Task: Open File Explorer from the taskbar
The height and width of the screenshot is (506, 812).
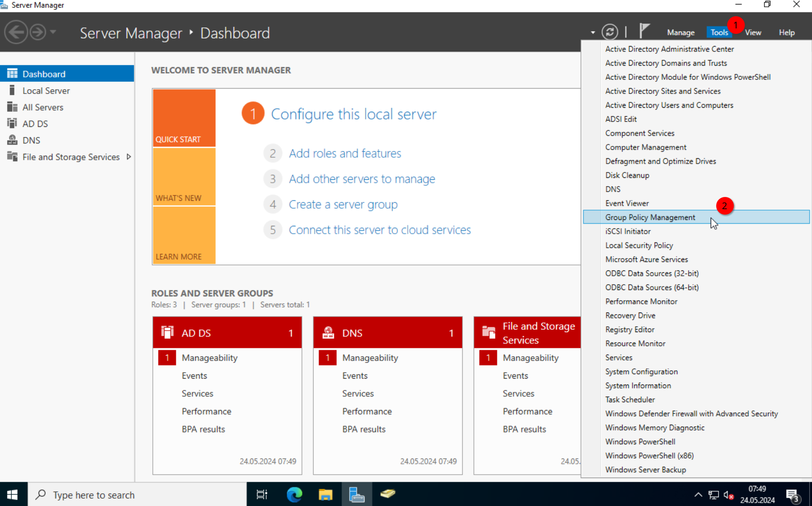Action: coord(325,495)
